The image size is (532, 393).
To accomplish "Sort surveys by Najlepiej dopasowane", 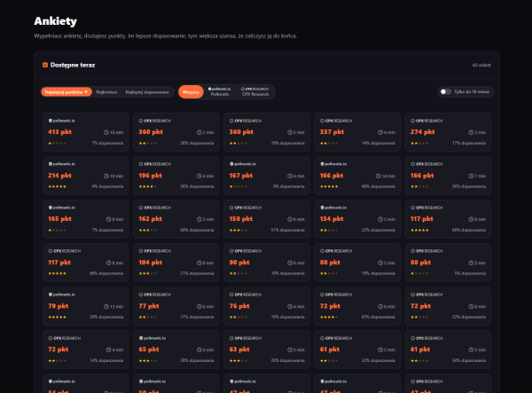I will tap(147, 92).
